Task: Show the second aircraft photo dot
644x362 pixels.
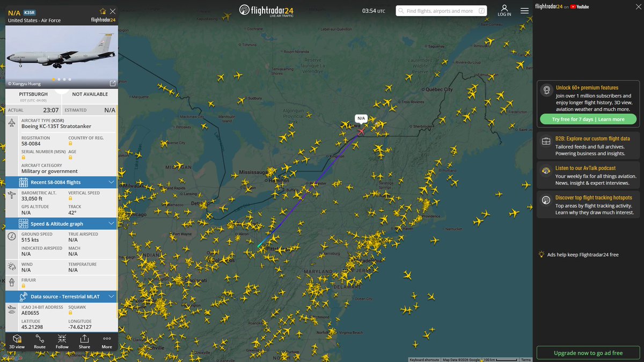Action: [x=58, y=79]
